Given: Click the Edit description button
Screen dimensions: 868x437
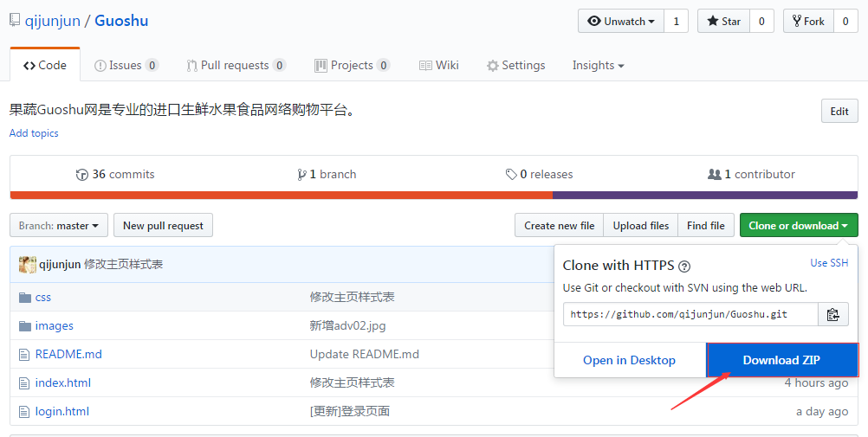Looking at the screenshot, I should click(839, 111).
